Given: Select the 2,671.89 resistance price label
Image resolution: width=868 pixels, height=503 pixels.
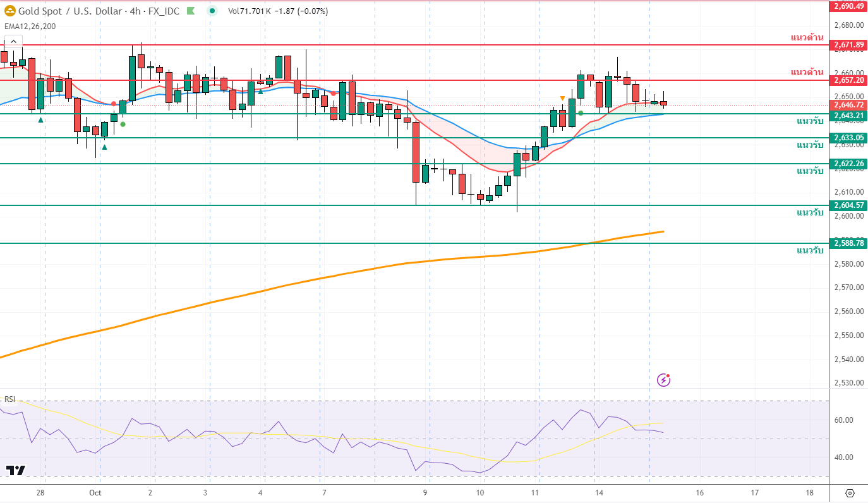Looking at the screenshot, I should pyautogui.click(x=848, y=45).
